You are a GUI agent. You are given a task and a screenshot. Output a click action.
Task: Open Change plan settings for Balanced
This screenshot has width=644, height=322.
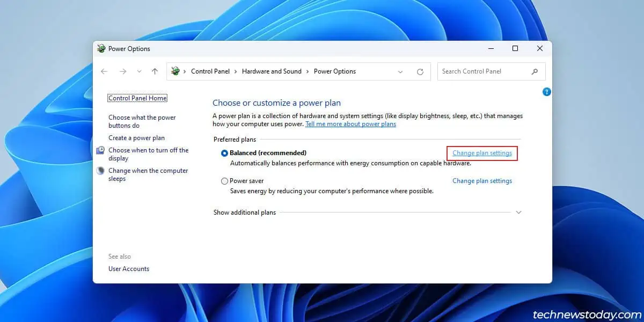(x=482, y=153)
